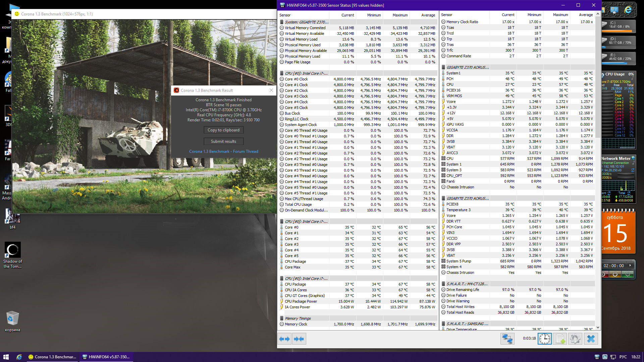Collapse the System: GIGABYTE Z370 sensor group

pos(306,22)
